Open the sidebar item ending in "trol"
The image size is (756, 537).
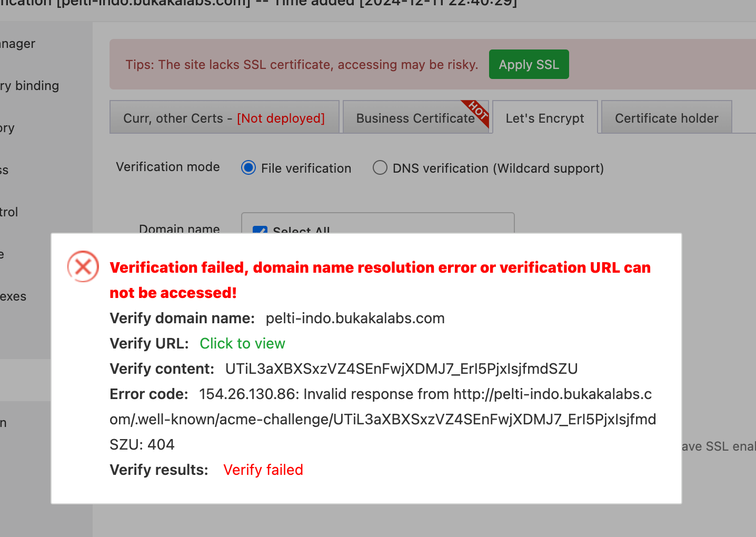coord(9,212)
